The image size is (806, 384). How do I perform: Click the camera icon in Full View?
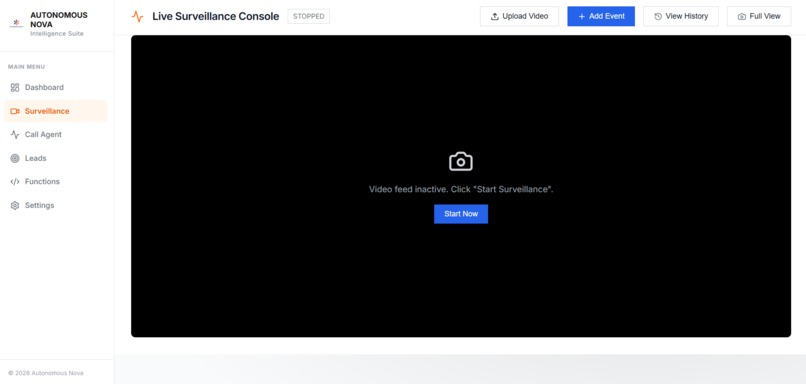(742, 16)
